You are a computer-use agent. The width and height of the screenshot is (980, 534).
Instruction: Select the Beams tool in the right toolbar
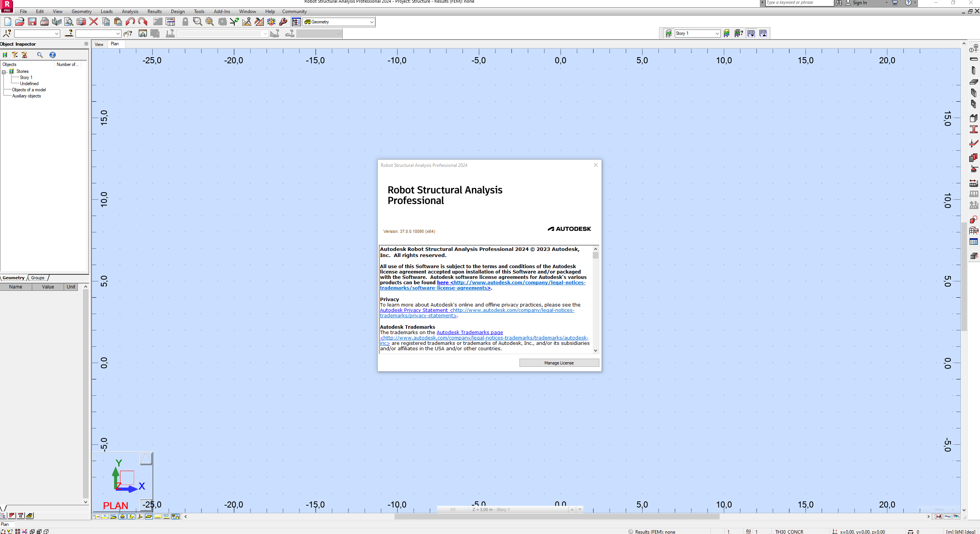(x=973, y=59)
